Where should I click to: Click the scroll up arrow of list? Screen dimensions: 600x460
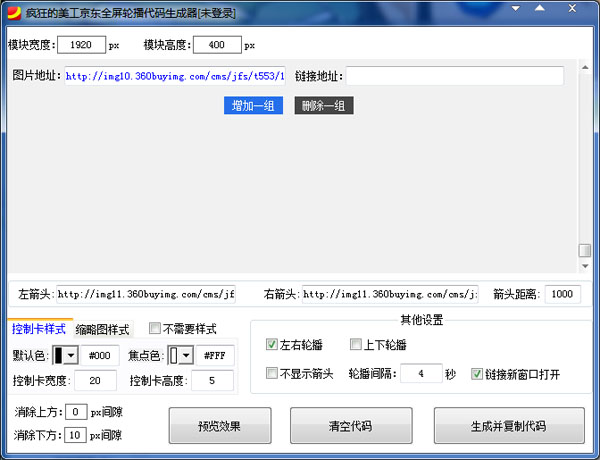tap(585, 67)
